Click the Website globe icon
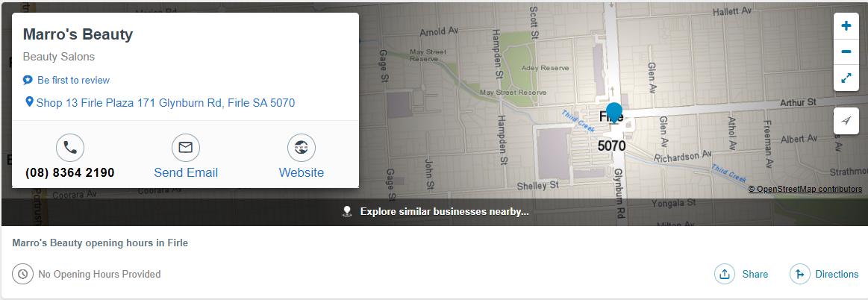The width and height of the screenshot is (868, 300). (x=302, y=148)
